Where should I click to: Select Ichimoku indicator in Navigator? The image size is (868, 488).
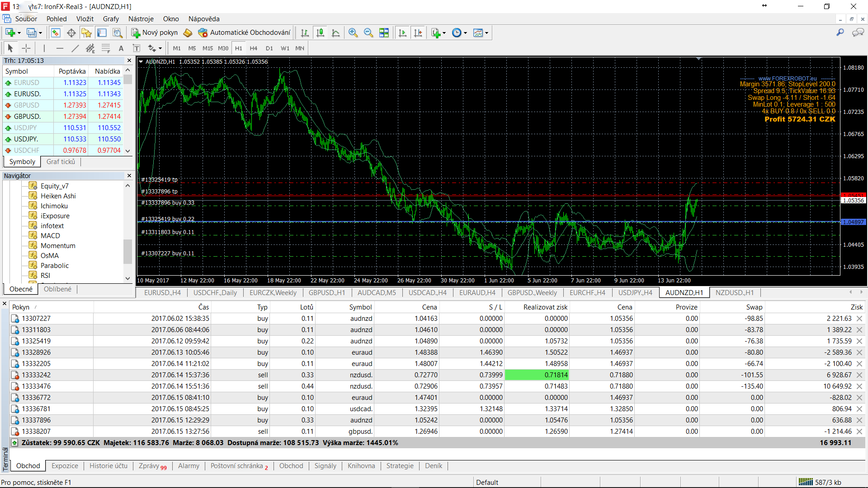point(54,206)
